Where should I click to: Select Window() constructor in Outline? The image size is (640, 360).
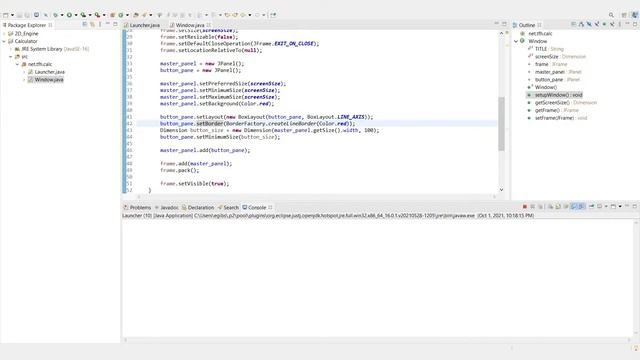click(x=546, y=87)
